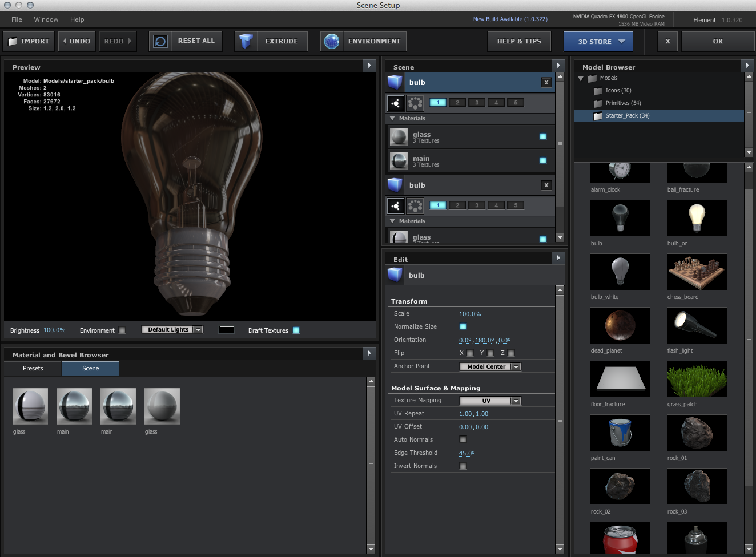Image resolution: width=756 pixels, height=557 pixels.
Task: Switch to the Presets tab
Action: point(33,368)
